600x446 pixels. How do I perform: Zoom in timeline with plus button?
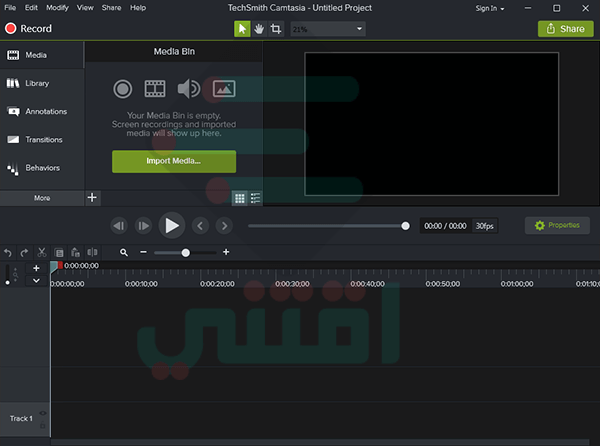226,252
